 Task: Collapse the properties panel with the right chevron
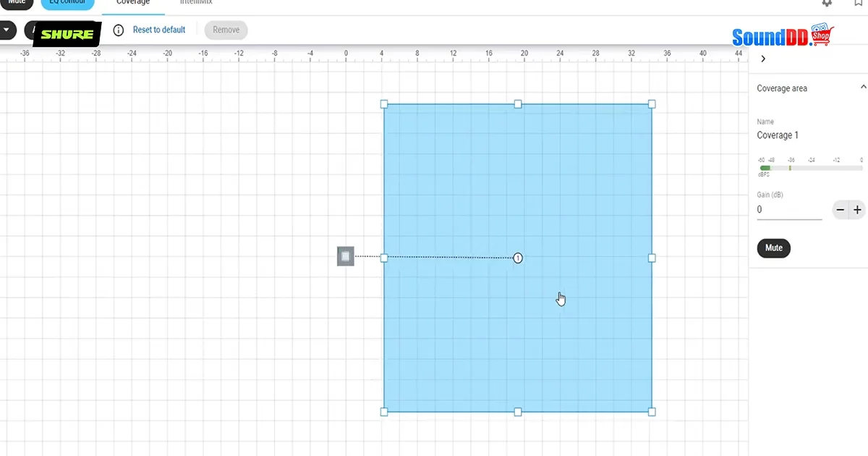[x=763, y=59]
